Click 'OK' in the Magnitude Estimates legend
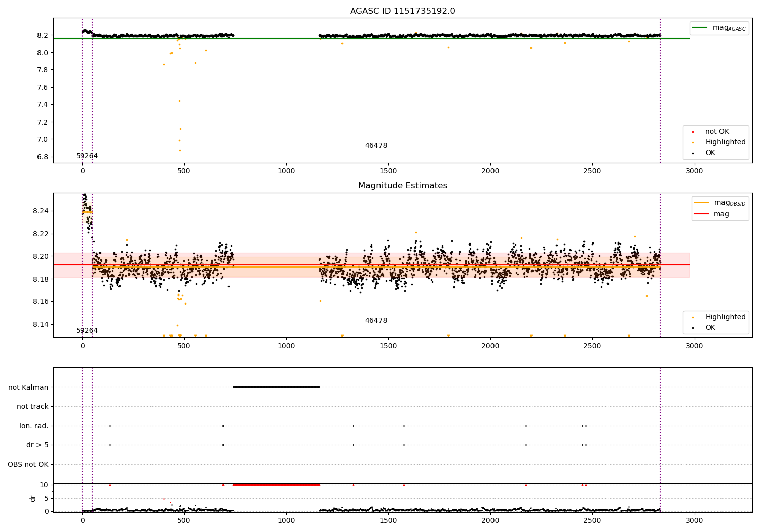 point(710,328)
